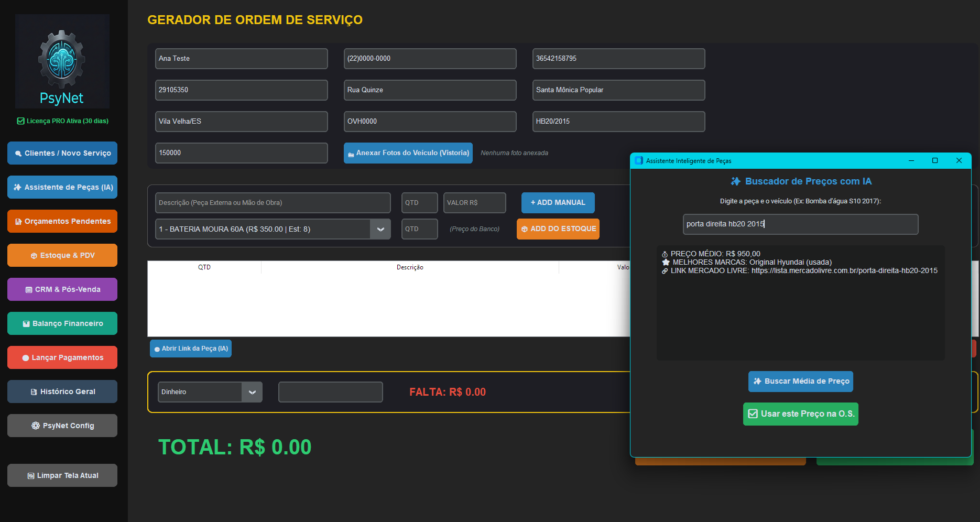Viewport: 980px width, 522px height.
Task: Open Orçamentos Pendentes section
Action: coord(62,221)
